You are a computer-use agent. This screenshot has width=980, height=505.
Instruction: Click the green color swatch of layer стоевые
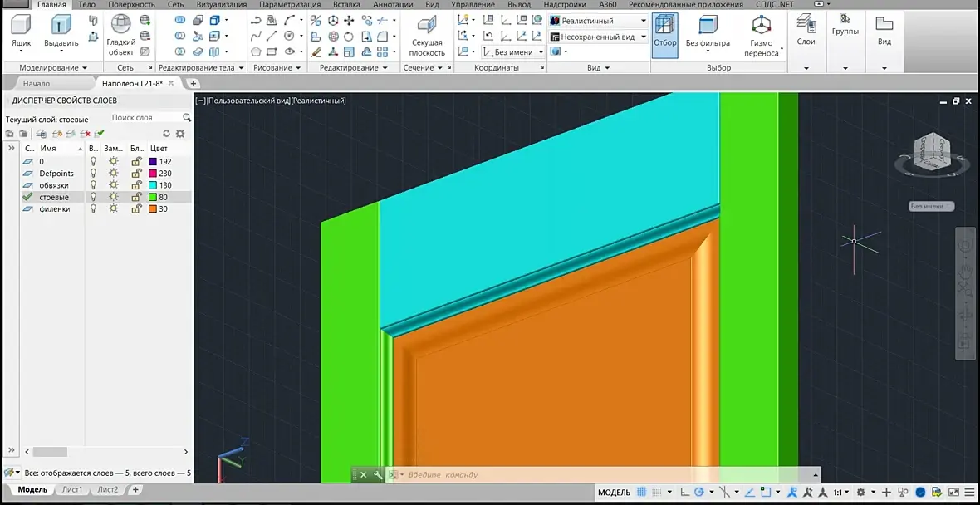coord(153,197)
